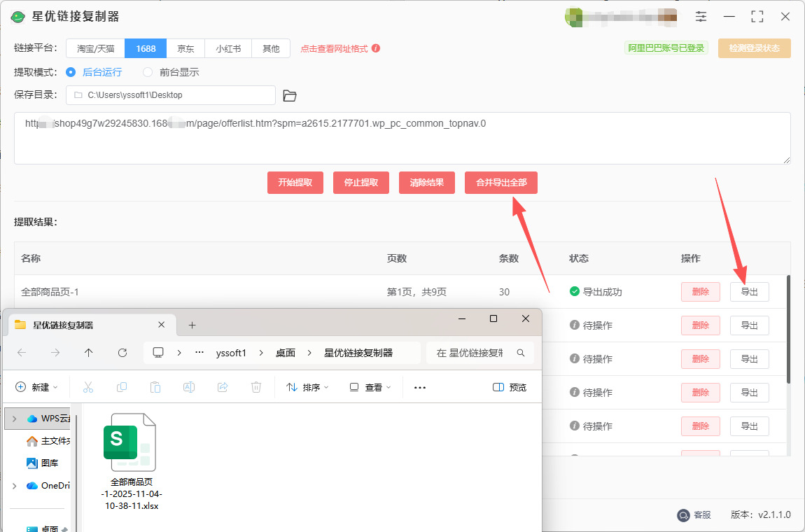Click 星优链接复制器 in the breadcrumb path
The width and height of the screenshot is (805, 532).
[x=358, y=353]
